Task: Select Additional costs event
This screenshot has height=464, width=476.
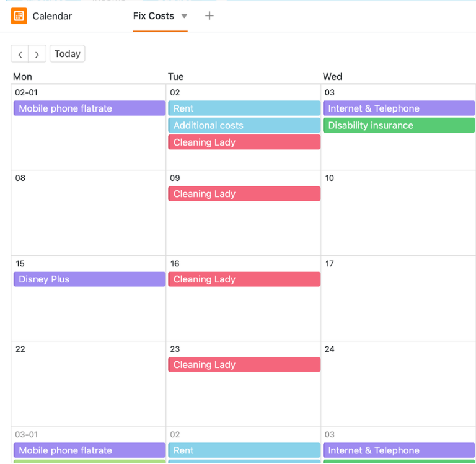Action: pos(244,125)
